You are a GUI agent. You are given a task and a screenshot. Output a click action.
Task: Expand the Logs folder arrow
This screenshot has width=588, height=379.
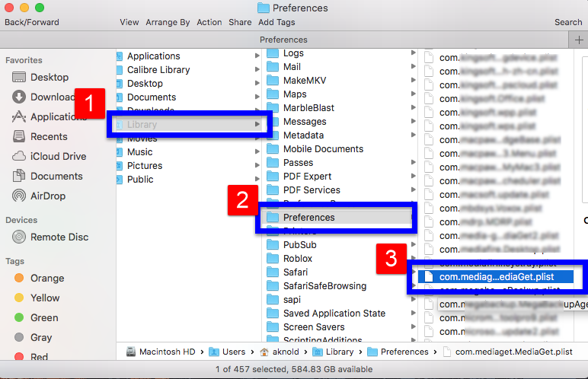pyautogui.click(x=413, y=53)
